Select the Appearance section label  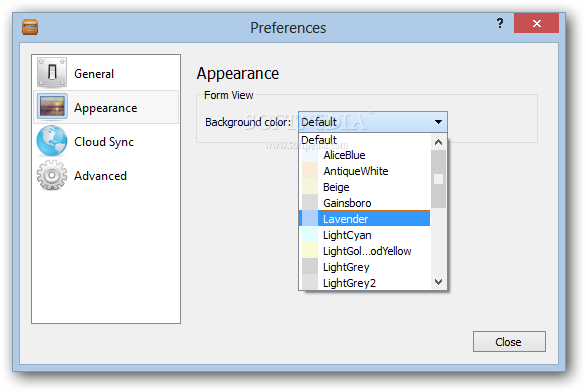106,108
